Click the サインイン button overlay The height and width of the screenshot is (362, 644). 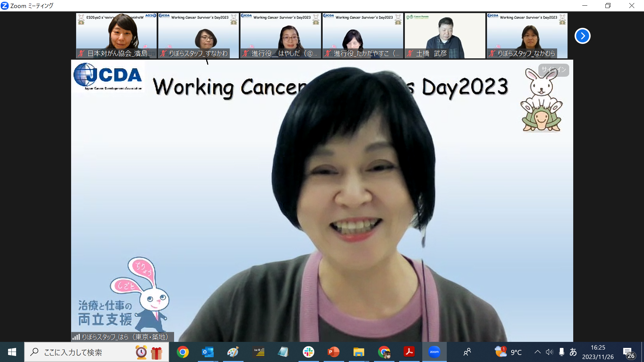pyautogui.click(x=554, y=70)
